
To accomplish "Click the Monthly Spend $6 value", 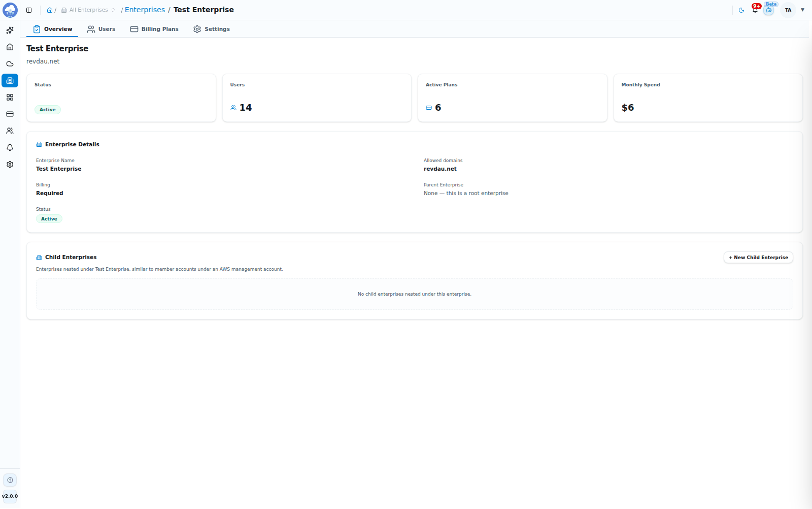I will [628, 108].
